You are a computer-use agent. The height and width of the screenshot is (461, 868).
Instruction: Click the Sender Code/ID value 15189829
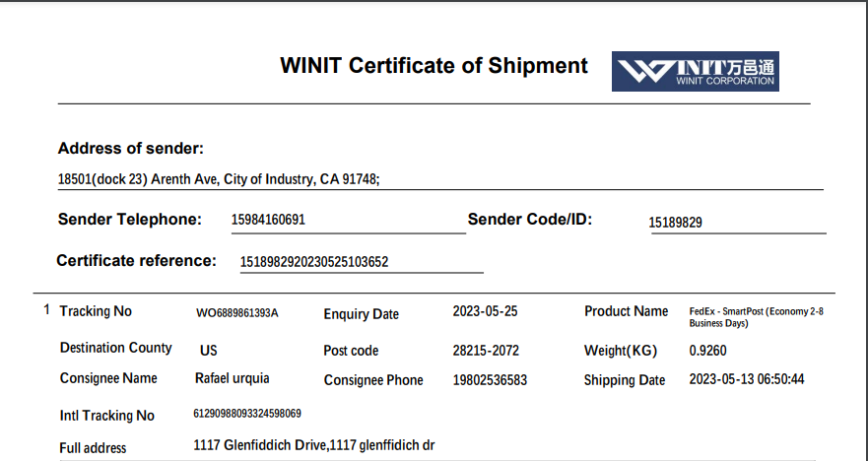675,223
